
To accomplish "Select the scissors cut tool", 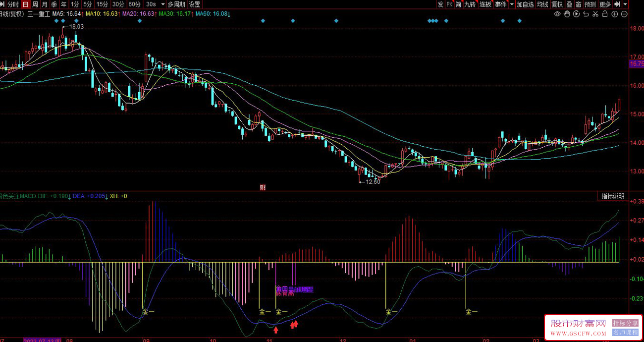I will coord(595,14).
